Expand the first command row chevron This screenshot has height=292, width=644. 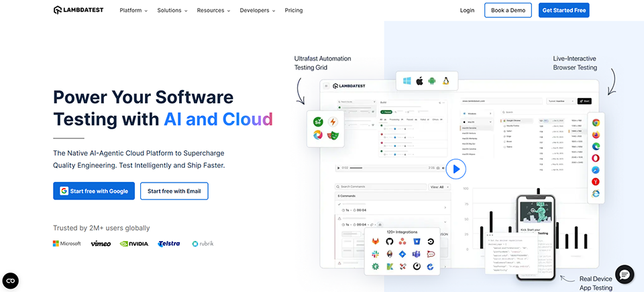coord(445,207)
